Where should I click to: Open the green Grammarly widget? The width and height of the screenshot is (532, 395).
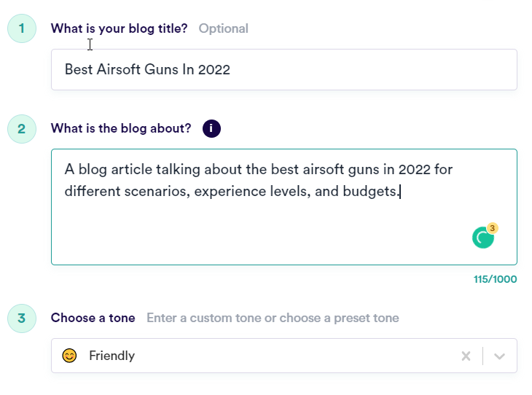click(482, 238)
